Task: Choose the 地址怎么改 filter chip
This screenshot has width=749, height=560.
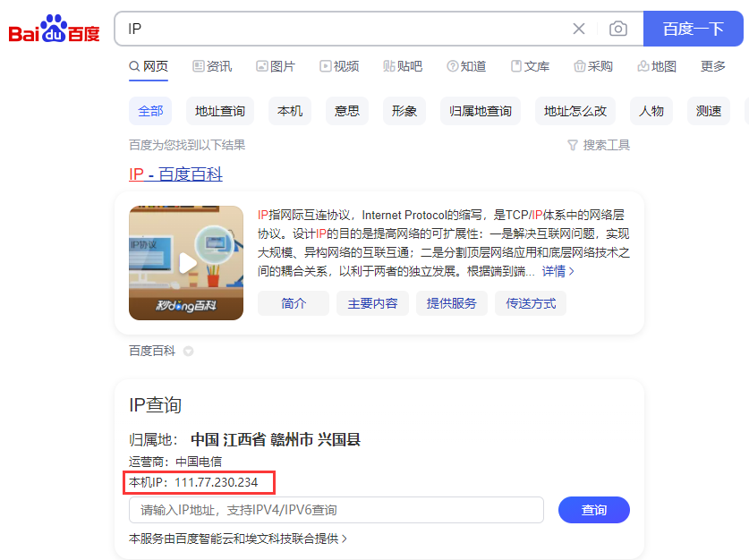Action: (x=575, y=111)
